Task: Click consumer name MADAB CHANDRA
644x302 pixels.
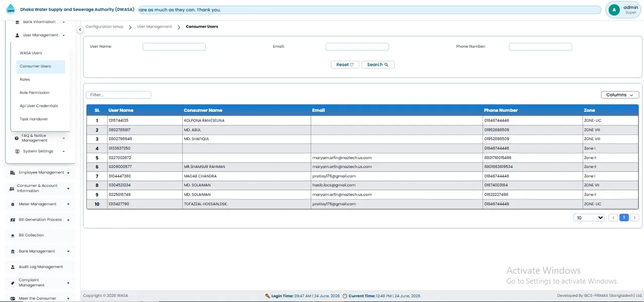Action: (x=200, y=176)
